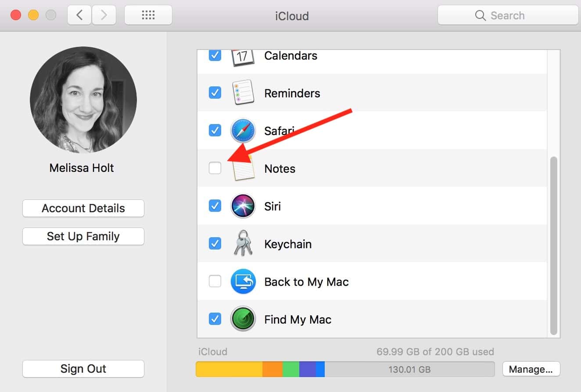Click the Melissa Holt name text
Screen dimensions: 581x392
click(82, 168)
